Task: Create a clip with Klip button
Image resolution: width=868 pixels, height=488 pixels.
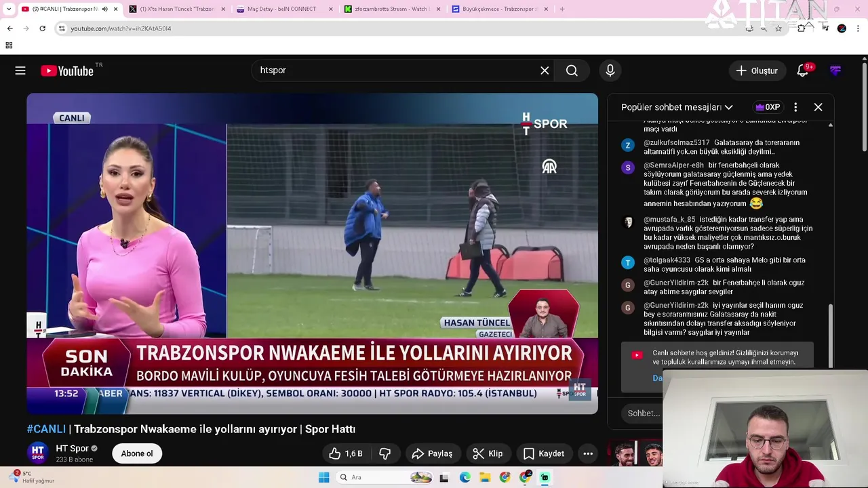Action: [x=488, y=453]
